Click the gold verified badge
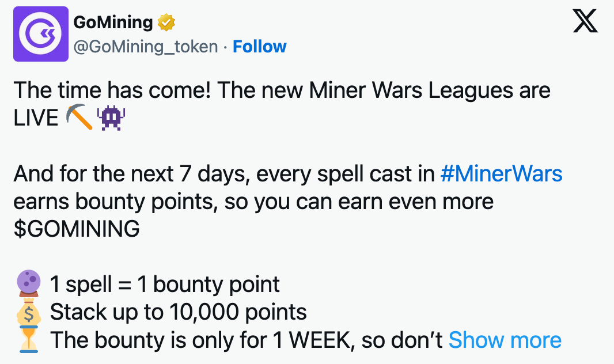This screenshot has height=364, width=614. click(166, 23)
